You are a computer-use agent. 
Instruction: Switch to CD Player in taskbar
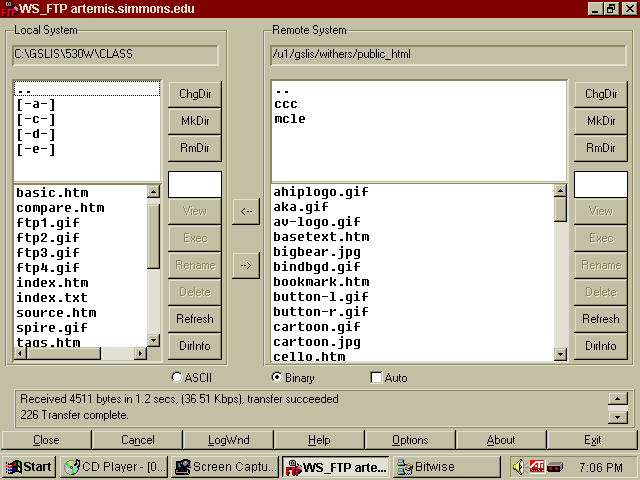tap(113, 467)
